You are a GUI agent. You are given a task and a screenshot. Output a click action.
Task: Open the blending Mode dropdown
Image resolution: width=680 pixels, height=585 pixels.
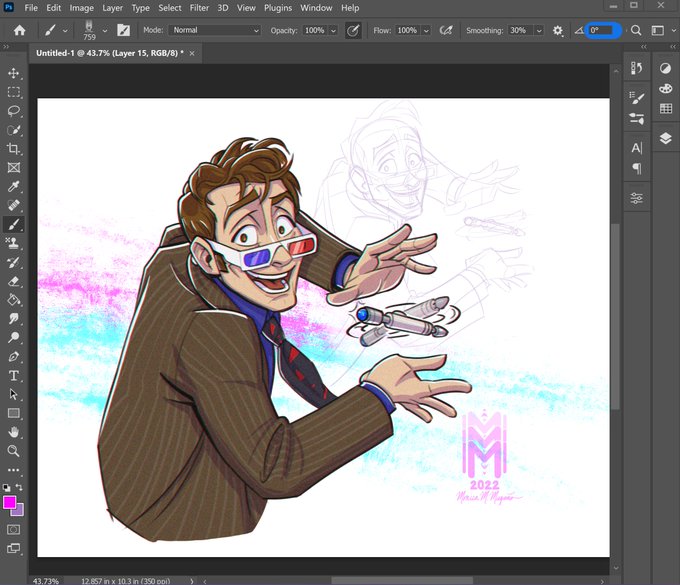[x=215, y=30]
